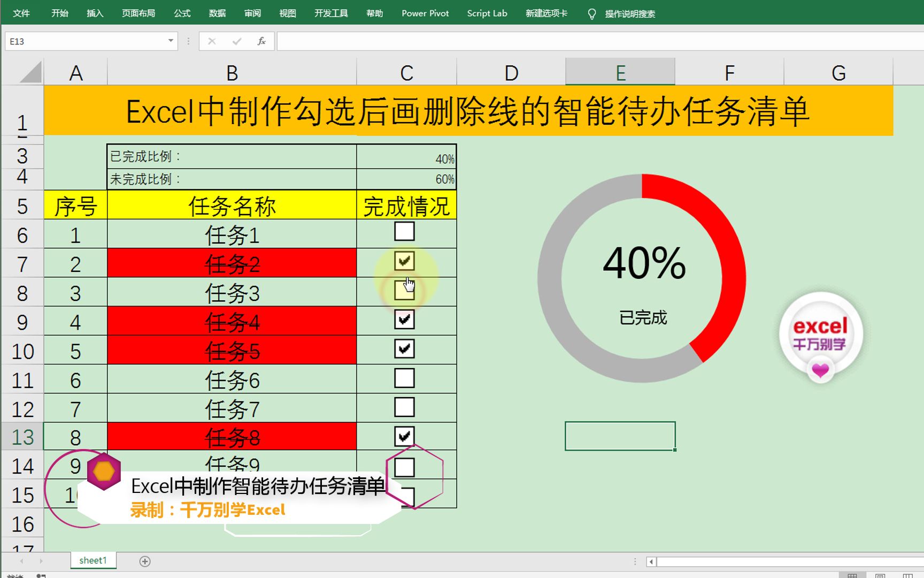Screen dimensions: 924x578
Task: Open the 插入 ribbon tab
Action: (95, 13)
